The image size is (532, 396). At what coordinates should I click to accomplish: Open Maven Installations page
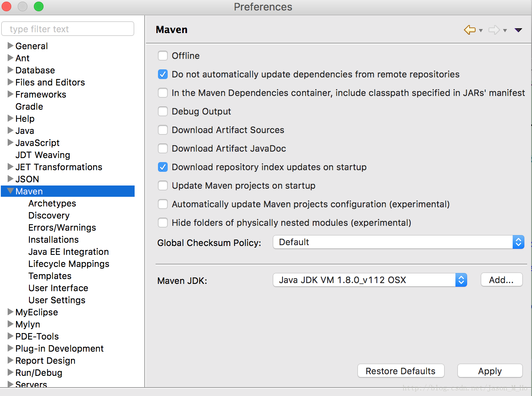point(53,240)
